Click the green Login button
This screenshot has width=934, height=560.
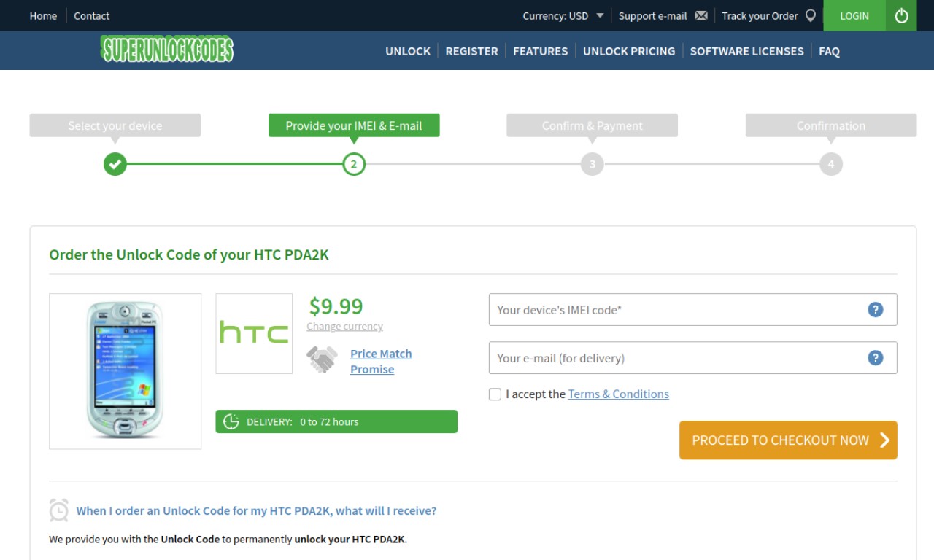coord(854,15)
